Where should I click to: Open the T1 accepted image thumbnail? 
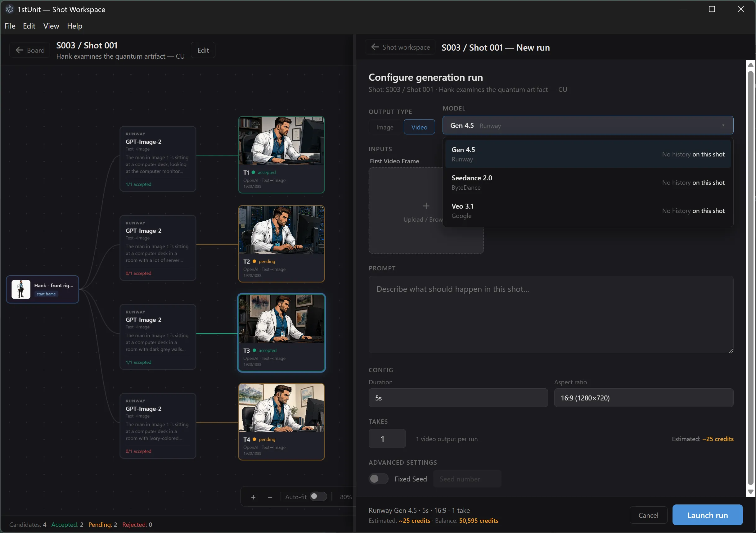(x=281, y=141)
